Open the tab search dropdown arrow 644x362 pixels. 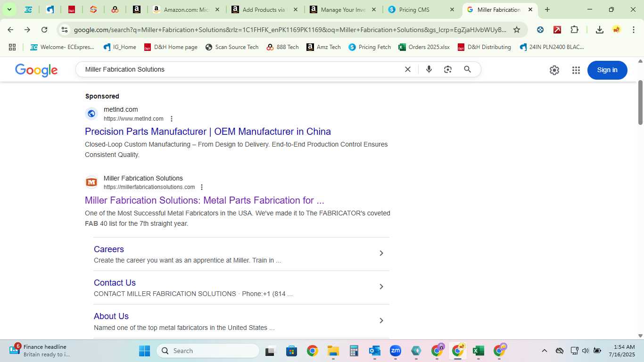coord(9,9)
